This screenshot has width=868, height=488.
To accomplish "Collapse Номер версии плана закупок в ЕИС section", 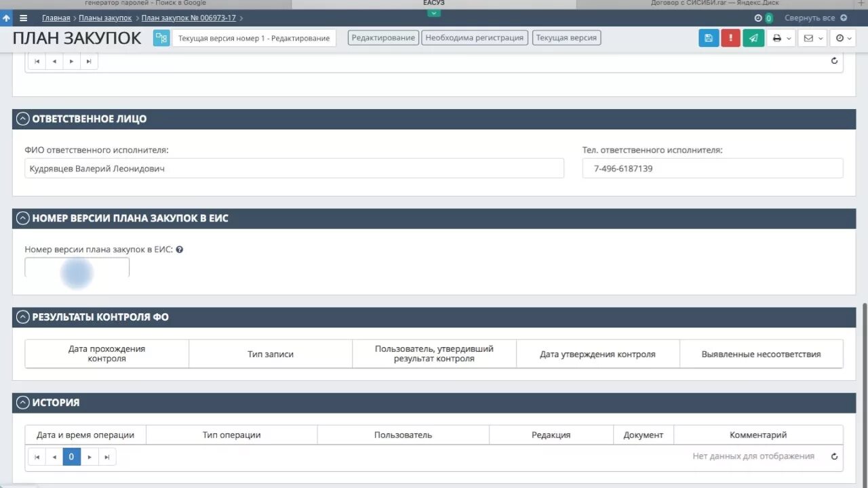I will click(x=22, y=218).
